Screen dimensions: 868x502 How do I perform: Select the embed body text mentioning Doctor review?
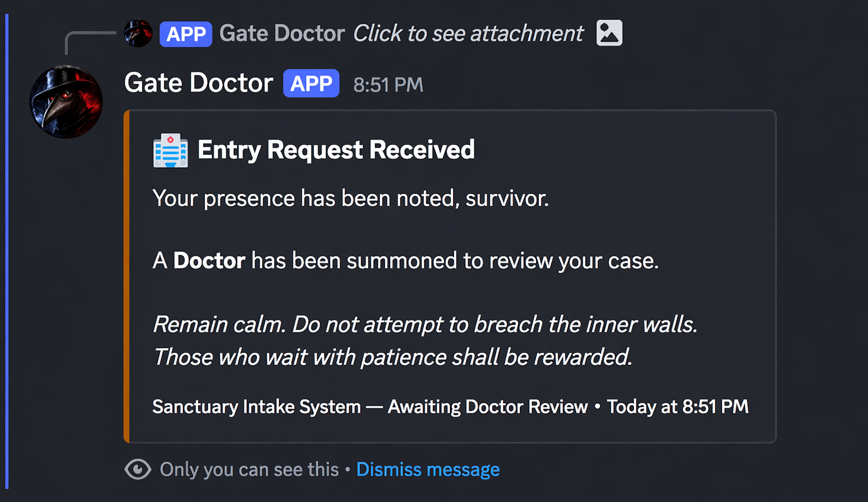pyautogui.click(x=406, y=260)
